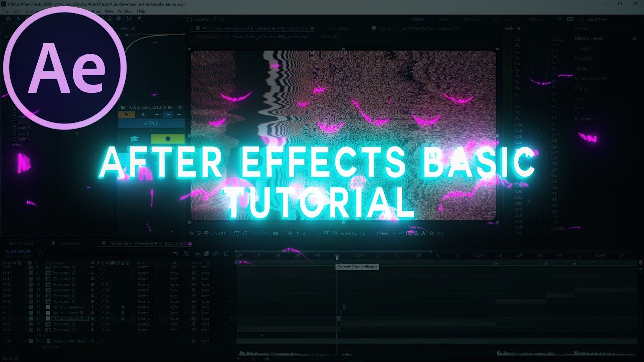Click the star icon beside the curve values
The width and height of the screenshot is (644, 362).
180,107
